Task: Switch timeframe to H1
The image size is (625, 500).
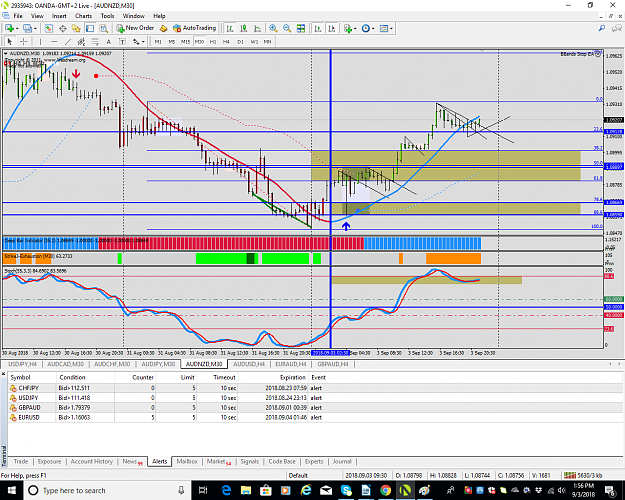Action: pyautogui.click(x=213, y=41)
